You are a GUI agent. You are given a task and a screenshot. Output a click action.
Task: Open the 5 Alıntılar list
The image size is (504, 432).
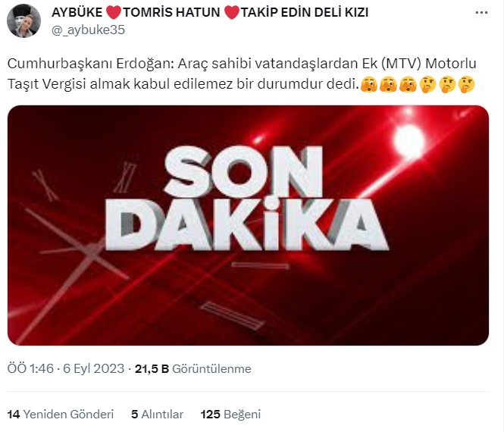(157, 414)
